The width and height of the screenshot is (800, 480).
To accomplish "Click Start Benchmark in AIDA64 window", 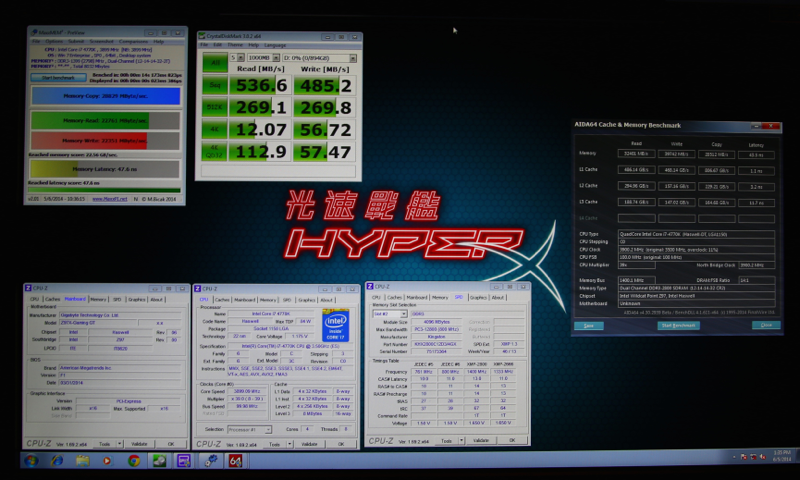I will 677,325.
